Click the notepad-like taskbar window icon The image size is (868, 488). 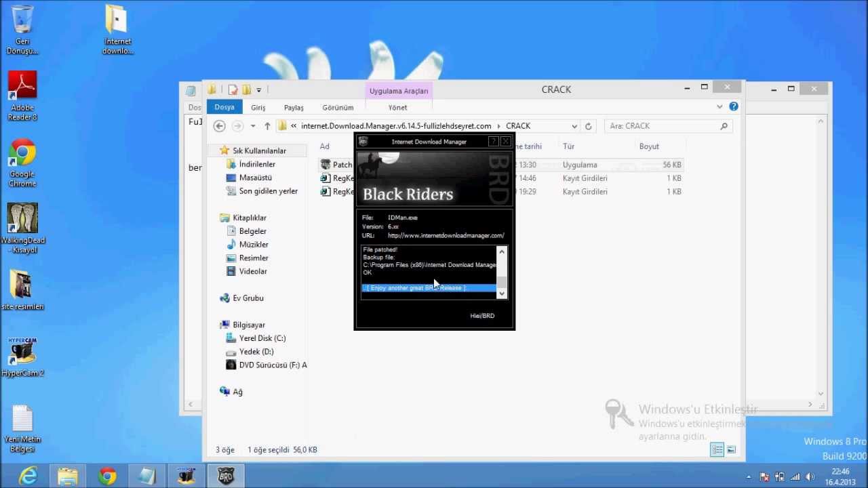click(146, 476)
